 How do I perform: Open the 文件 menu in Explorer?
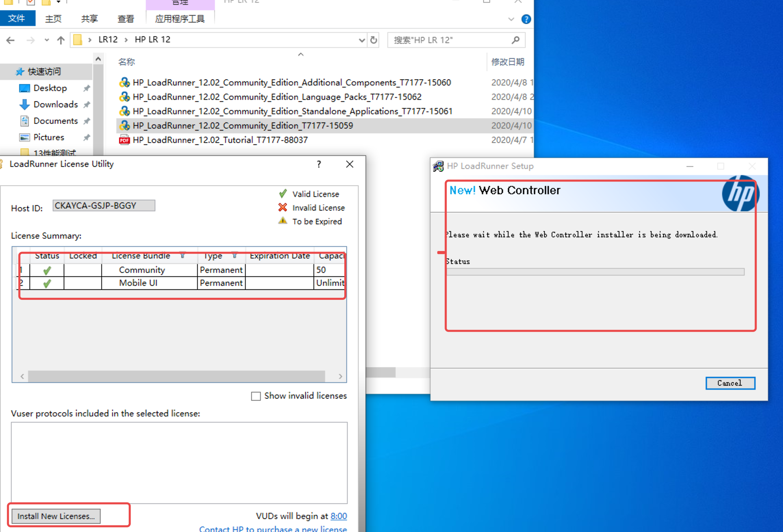click(18, 18)
